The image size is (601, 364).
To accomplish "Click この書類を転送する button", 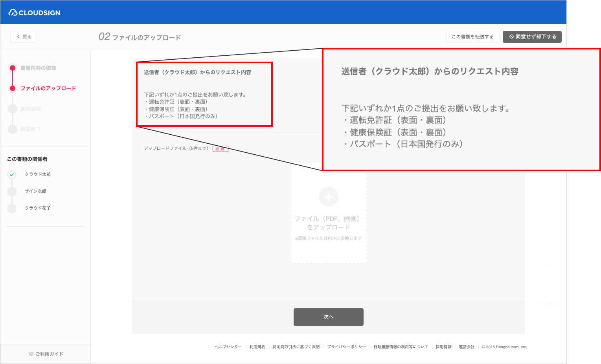I will click(x=472, y=37).
